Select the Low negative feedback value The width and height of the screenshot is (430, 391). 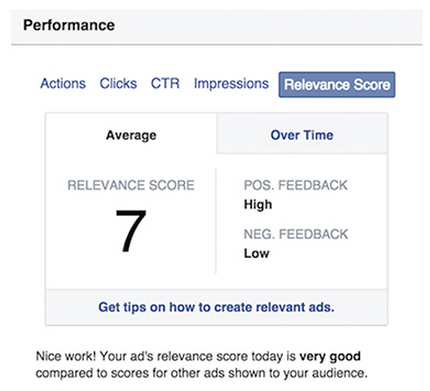coord(256,253)
